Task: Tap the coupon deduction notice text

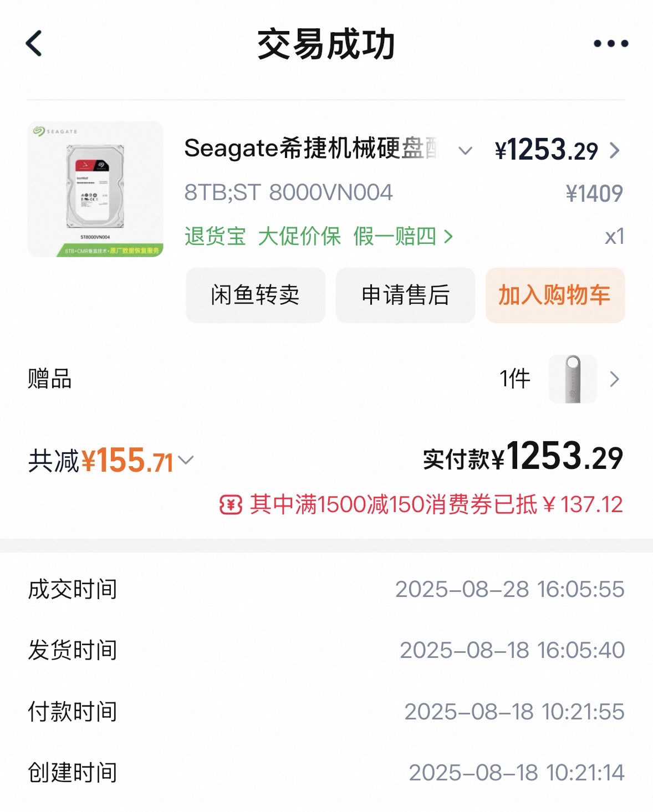Action: click(436, 505)
